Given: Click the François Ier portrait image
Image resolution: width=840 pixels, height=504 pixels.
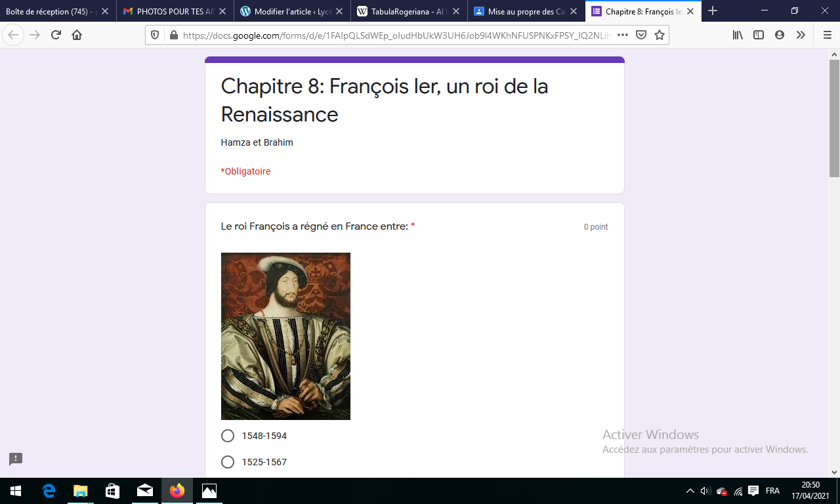Looking at the screenshot, I should click(285, 336).
